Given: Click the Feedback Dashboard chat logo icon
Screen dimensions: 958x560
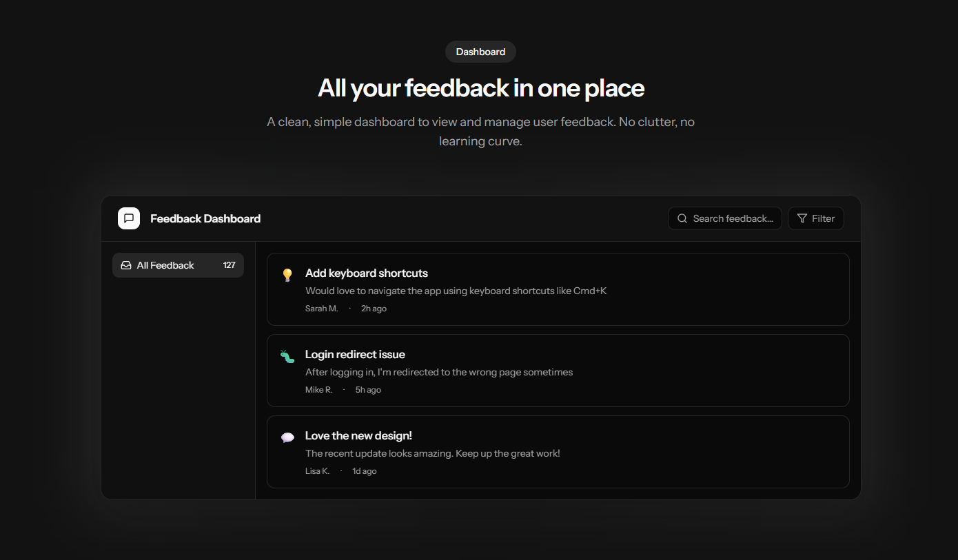Looking at the screenshot, I should point(129,218).
